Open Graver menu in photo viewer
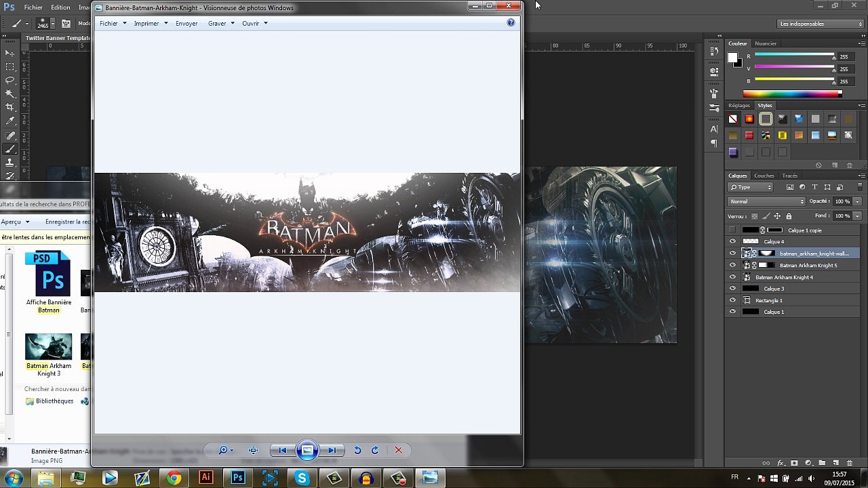Screen dimensions: 868x488 click(x=221, y=23)
